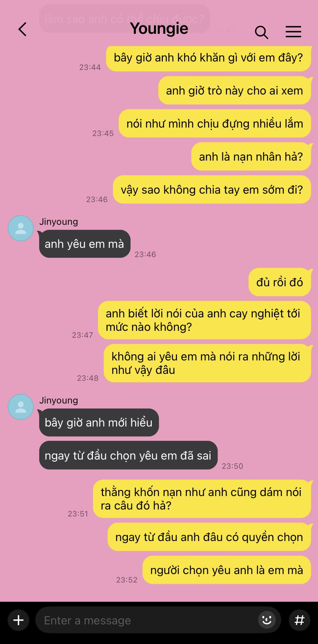The width and height of the screenshot is (318, 644).
Task: Select message 'anh yêu em mà'
Action: (x=84, y=244)
